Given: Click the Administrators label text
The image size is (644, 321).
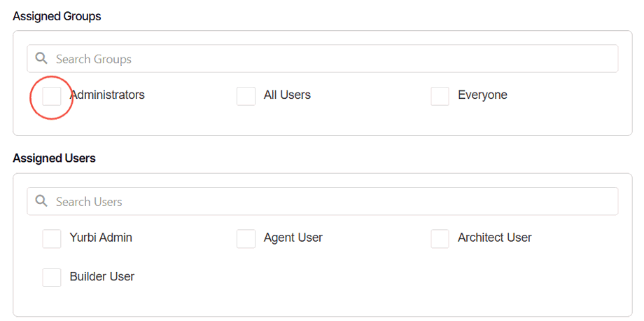Looking at the screenshot, I should pyautogui.click(x=107, y=95).
